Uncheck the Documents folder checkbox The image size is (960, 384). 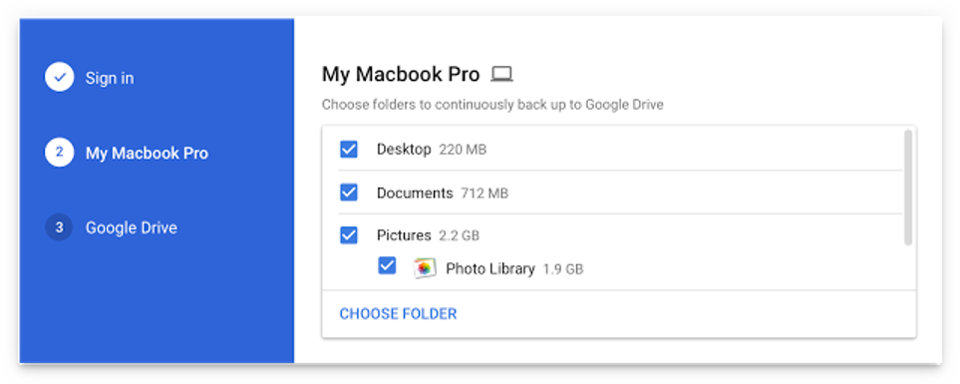[349, 192]
